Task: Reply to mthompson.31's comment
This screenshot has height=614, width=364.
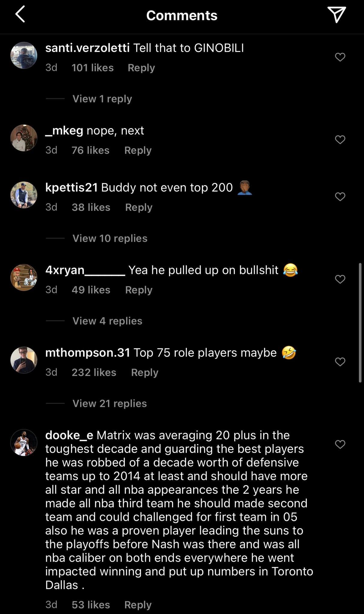Action: coord(145,372)
